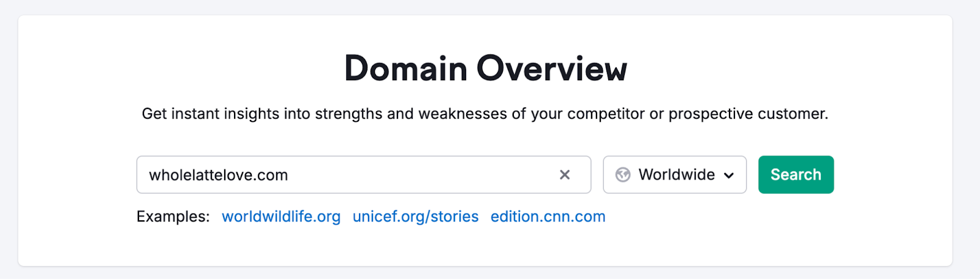Click "prospective customer" in the subtitle
980x279 pixels.
(747, 114)
